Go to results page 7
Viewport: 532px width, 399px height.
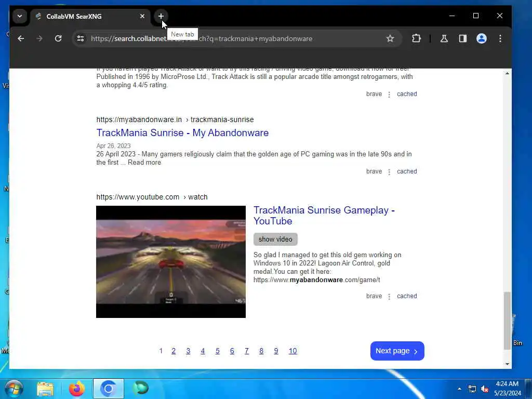[247, 351]
